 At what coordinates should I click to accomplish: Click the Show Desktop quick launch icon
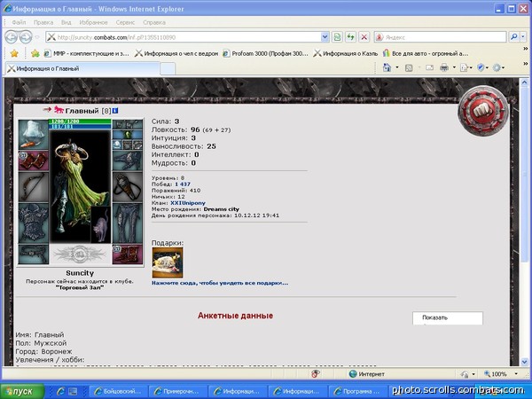click(73, 391)
